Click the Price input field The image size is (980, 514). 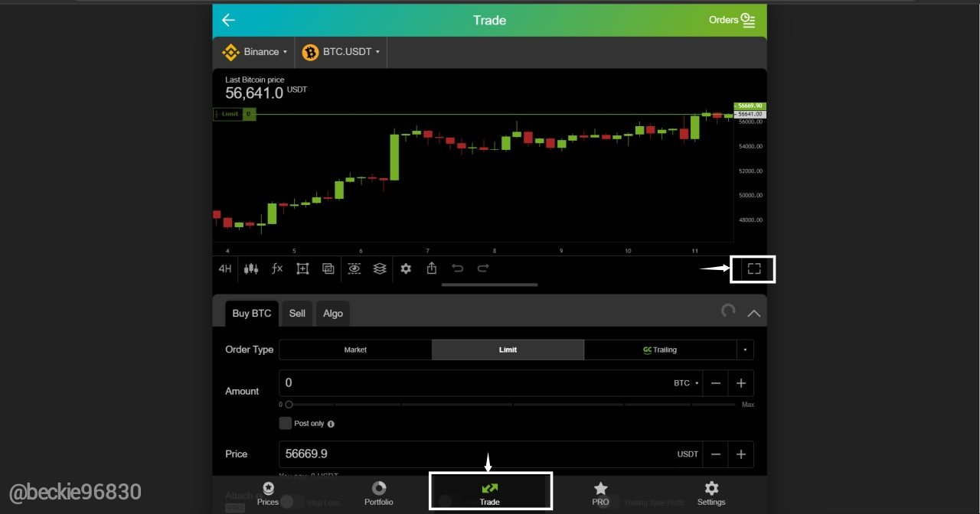pos(475,454)
